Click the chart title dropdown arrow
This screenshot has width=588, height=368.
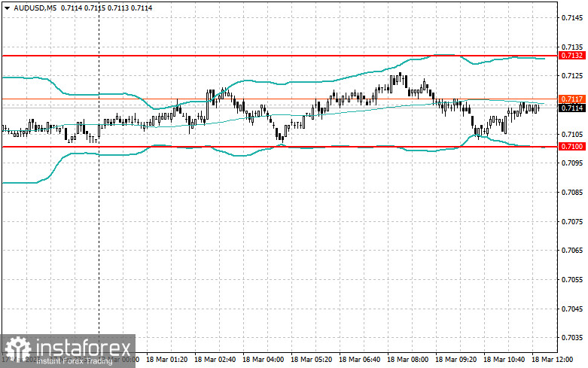7,8
